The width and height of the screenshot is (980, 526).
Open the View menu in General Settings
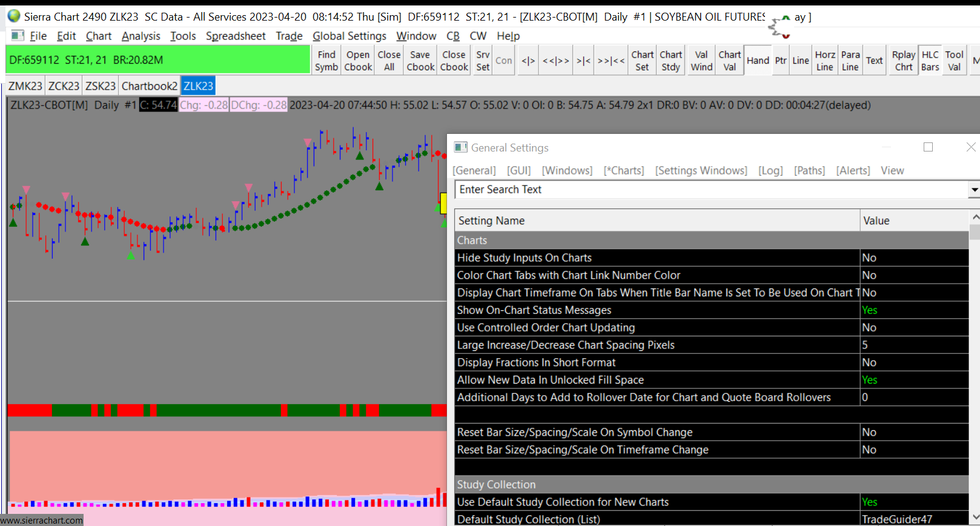click(x=892, y=171)
